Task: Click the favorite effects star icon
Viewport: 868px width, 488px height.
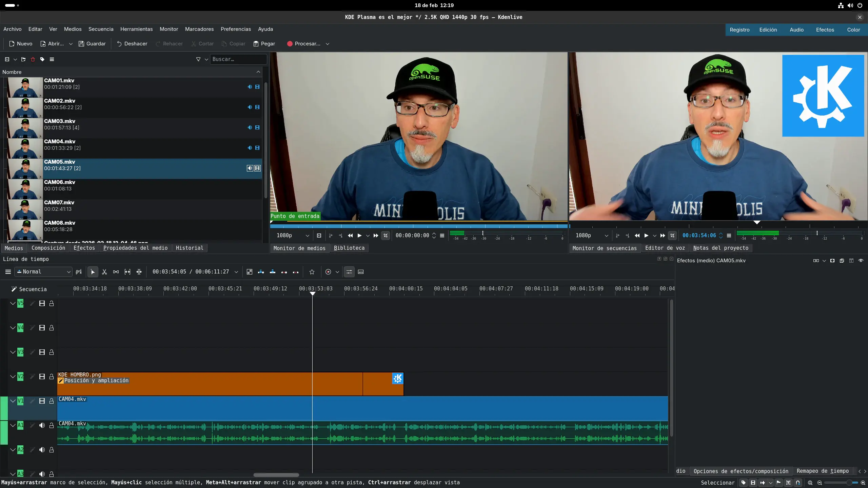Action: (312, 272)
